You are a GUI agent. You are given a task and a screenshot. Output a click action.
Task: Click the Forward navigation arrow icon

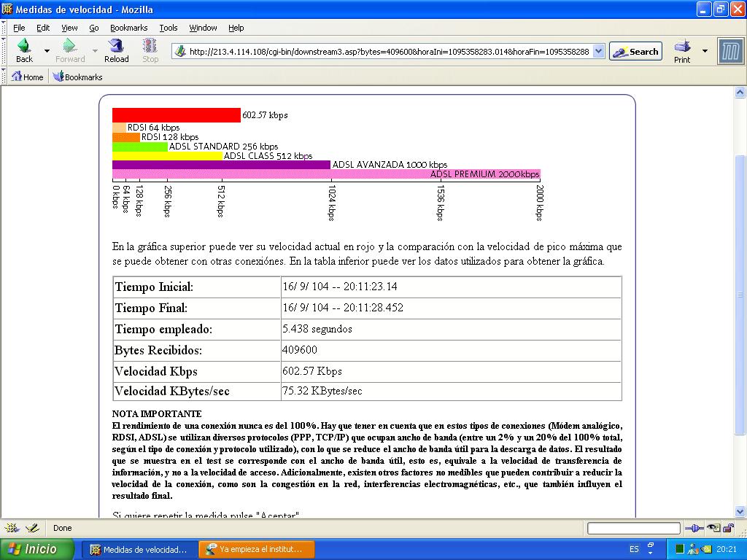click(x=70, y=47)
